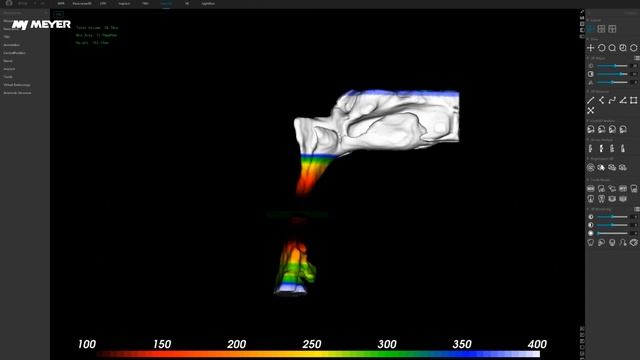Screen dimensions: 640x360
Task: Toggle the lower 3D rendering brightness icon
Action: (x=591, y=217)
